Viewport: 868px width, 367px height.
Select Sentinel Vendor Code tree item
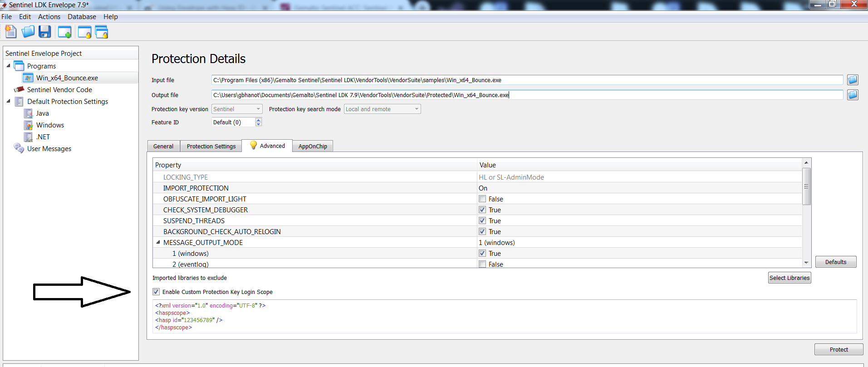pos(59,90)
